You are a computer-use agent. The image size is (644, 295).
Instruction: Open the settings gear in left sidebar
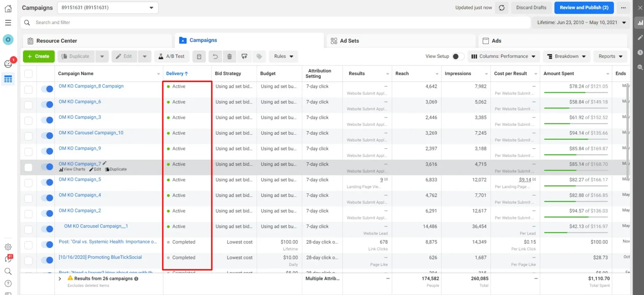coord(8,247)
